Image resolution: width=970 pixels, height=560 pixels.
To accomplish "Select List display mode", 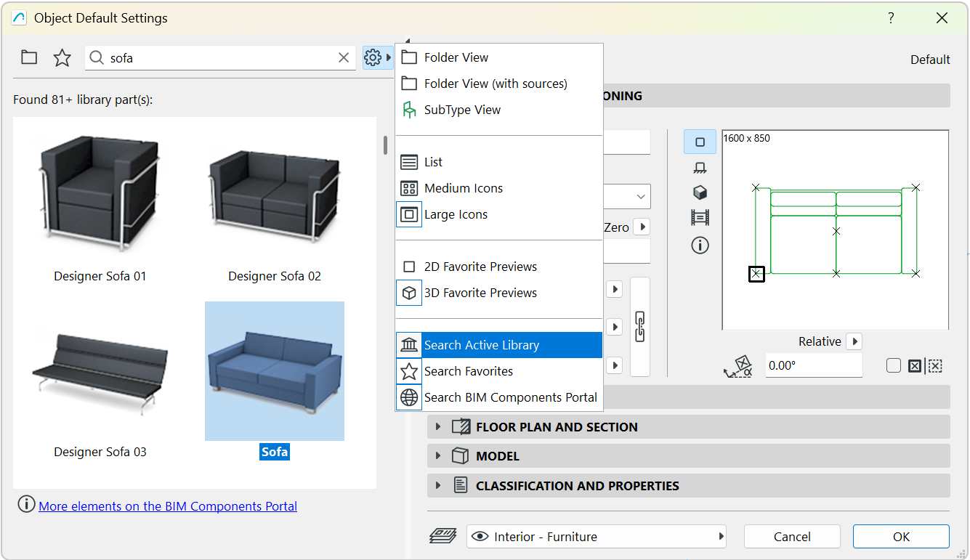I will pos(499,162).
